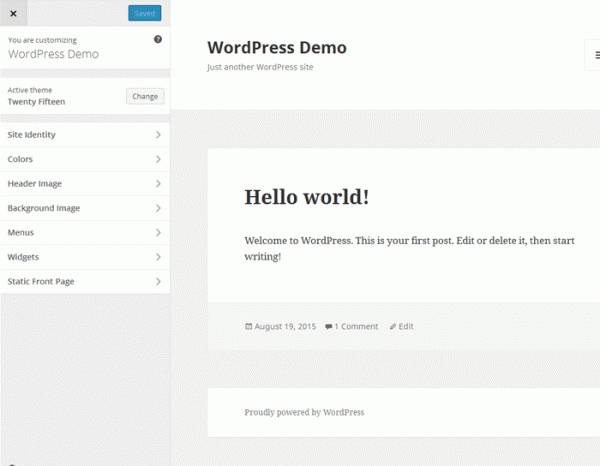Select the Widgets section
Viewport: 600px width, 466px height.
tap(24, 257)
